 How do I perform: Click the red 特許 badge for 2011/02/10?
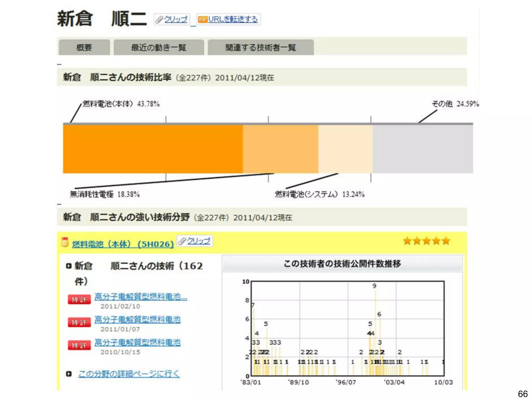click(79, 300)
